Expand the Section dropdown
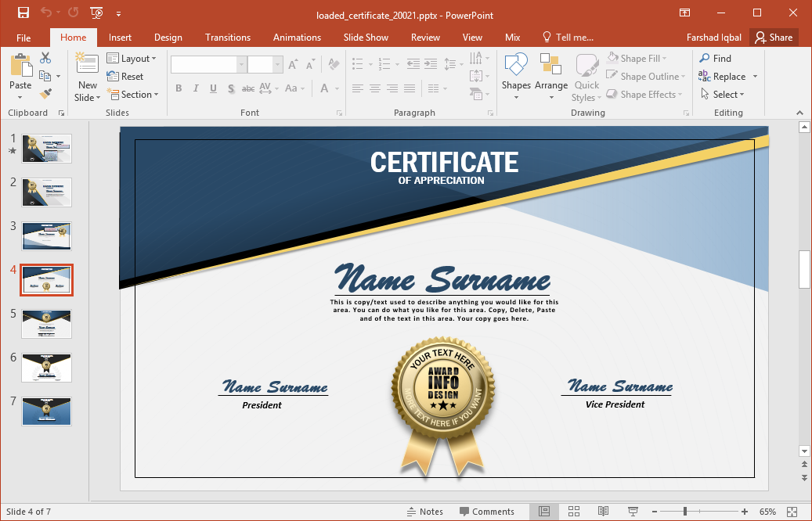 click(x=133, y=94)
